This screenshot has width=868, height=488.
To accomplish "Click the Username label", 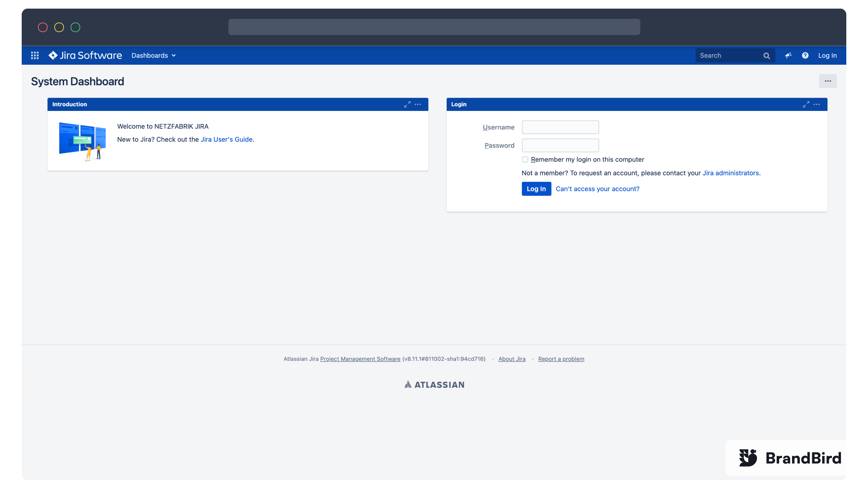I will coord(498,127).
